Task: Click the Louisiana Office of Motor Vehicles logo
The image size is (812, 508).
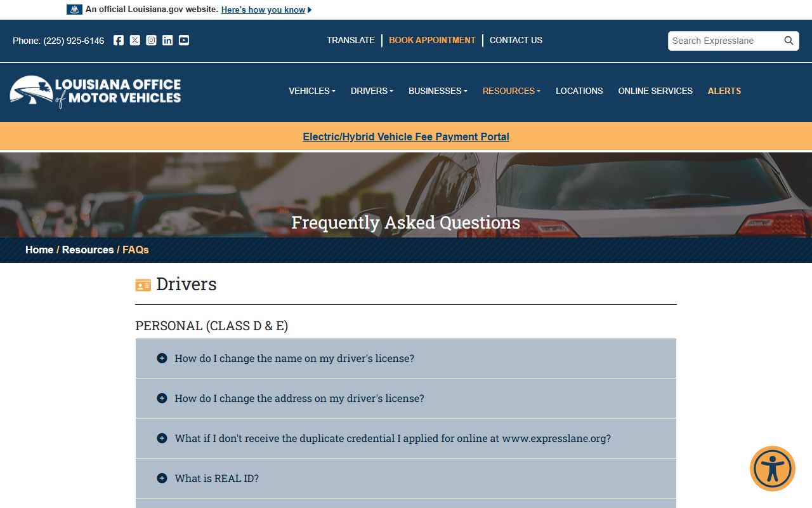Action: click(x=96, y=91)
